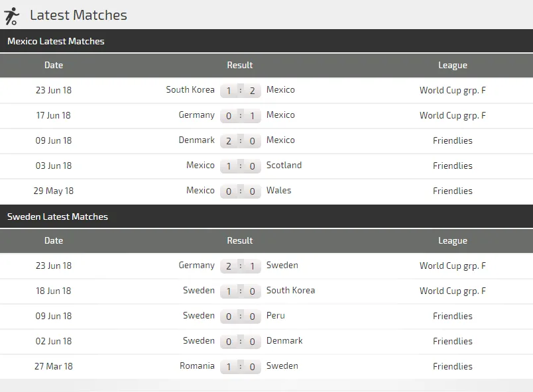Click the Sweden Latest Matches section header
Screen dimensions: 533x392
pos(57,217)
